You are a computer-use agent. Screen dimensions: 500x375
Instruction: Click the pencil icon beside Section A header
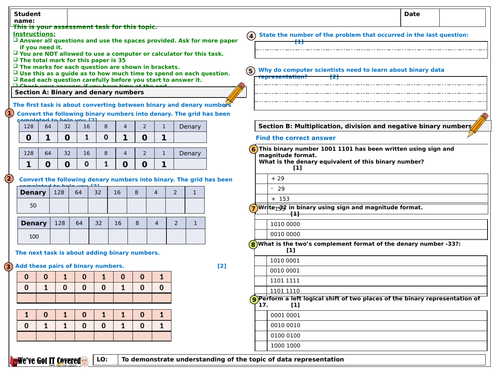click(x=236, y=93)
